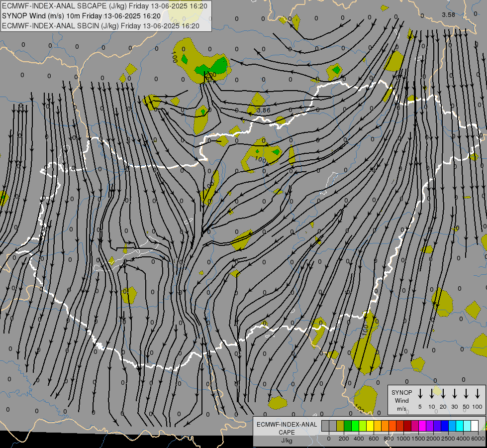Image resolution: width=487 pixels, height=448 pixels.
Task: Click the 3.86 value on the map
Action: click(x=264, y=110)
